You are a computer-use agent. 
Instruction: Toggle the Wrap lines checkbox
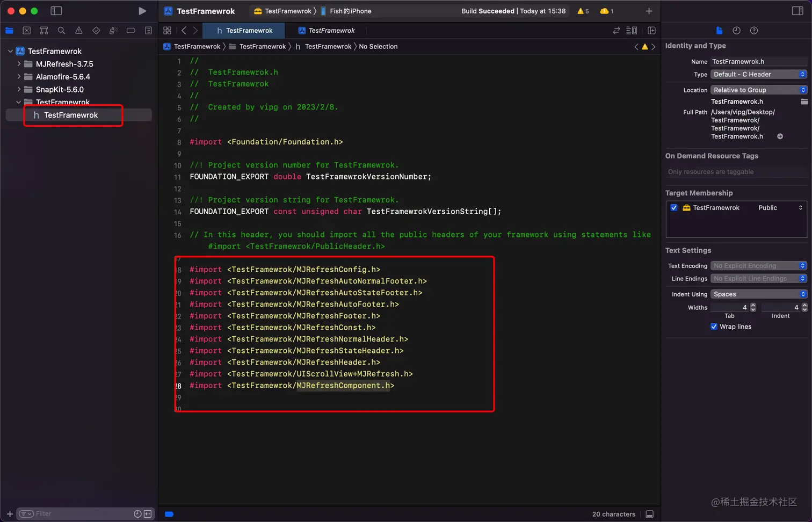point(714,327)
